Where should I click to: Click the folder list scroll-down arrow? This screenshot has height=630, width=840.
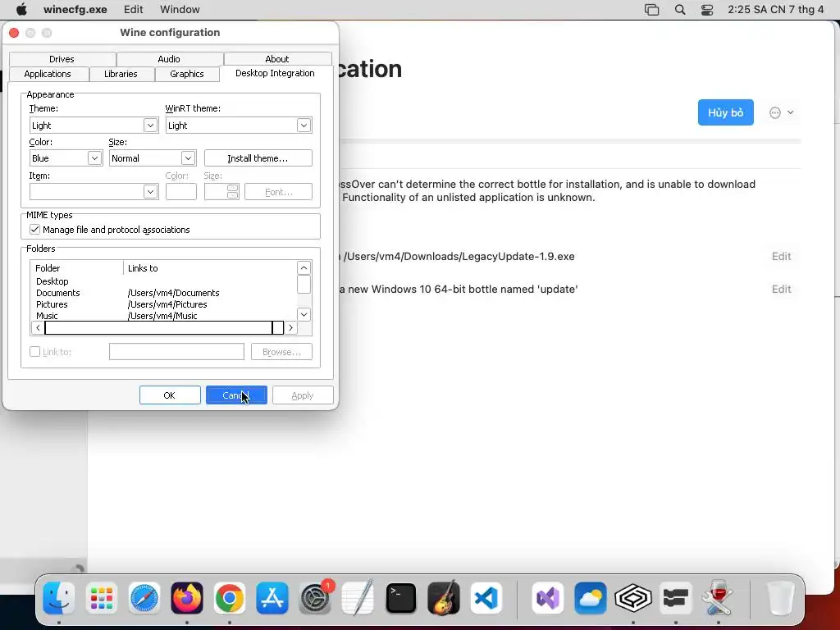coord(304,314)
